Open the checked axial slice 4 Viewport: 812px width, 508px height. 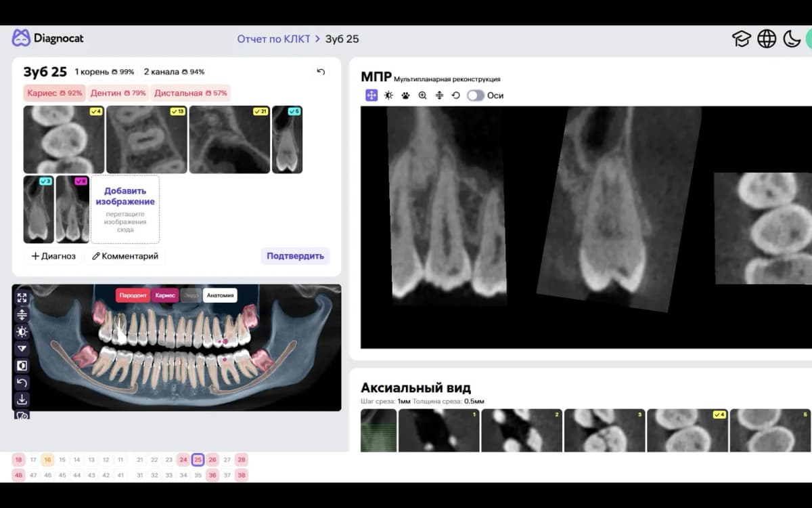tap(687, 430)
